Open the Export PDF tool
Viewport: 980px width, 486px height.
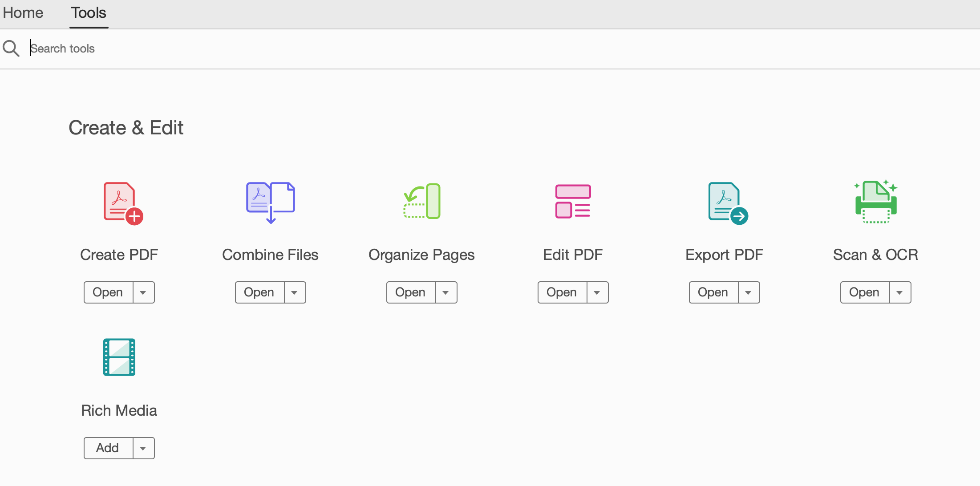(713, 292)
